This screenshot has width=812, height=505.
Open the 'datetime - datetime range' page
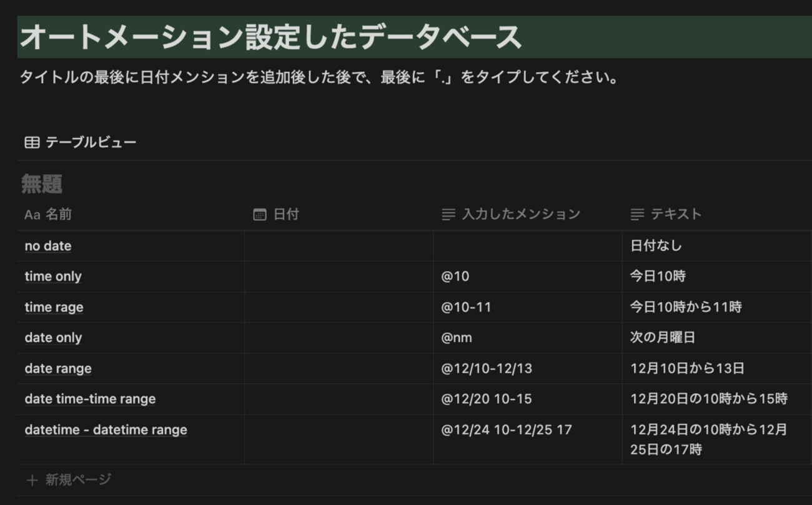tap(106, 429)
